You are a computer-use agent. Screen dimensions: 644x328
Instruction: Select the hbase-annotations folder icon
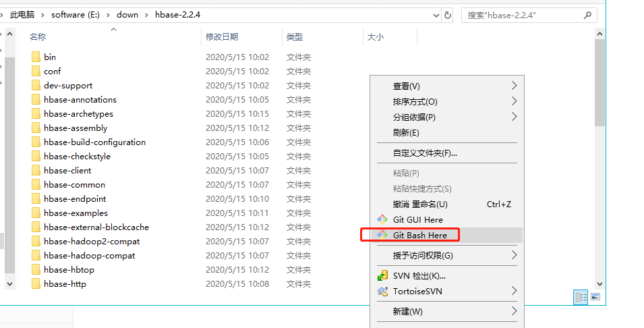point(36,99)
